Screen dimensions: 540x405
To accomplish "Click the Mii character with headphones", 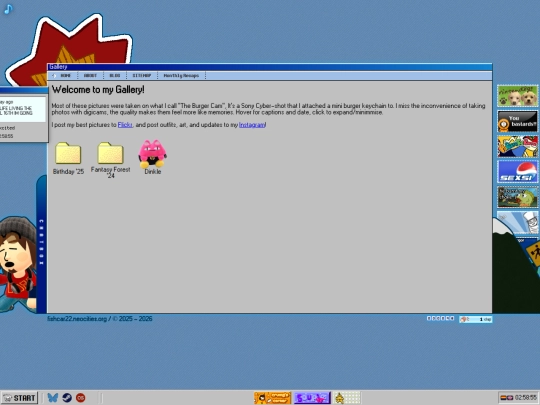I will click(17, 265).
